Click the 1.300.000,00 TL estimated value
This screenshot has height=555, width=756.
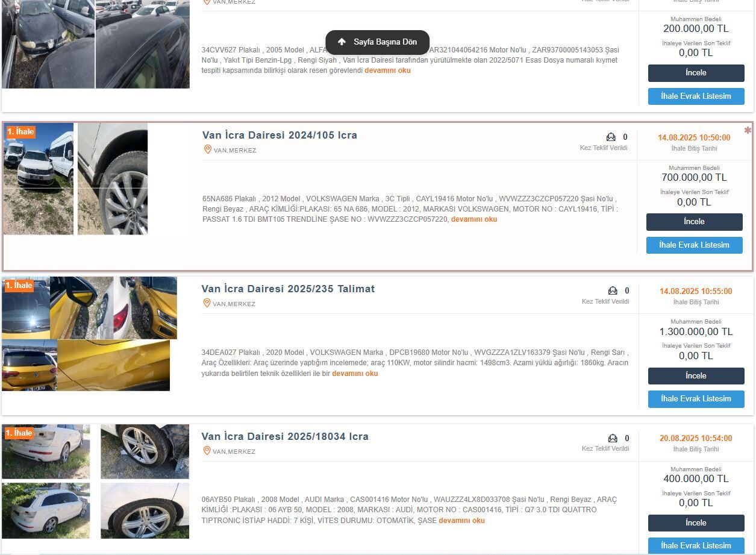[x=696, y=331]
